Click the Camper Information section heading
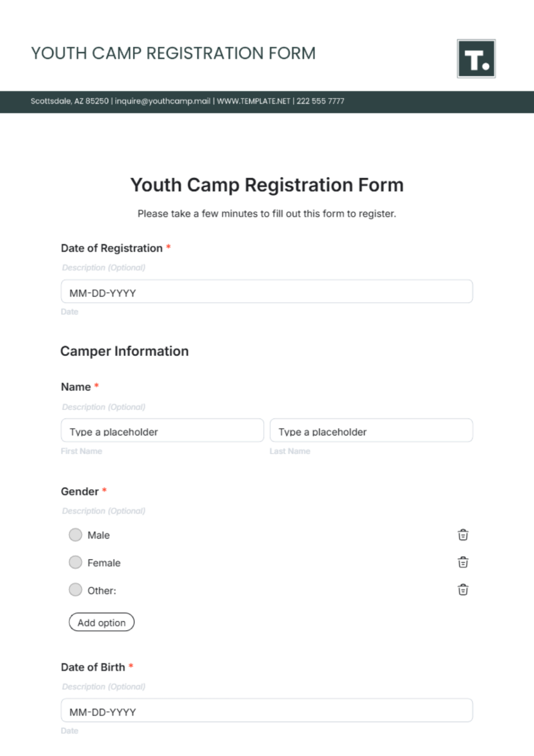Screen dimensions: 534x756 [x=125, y=352]
